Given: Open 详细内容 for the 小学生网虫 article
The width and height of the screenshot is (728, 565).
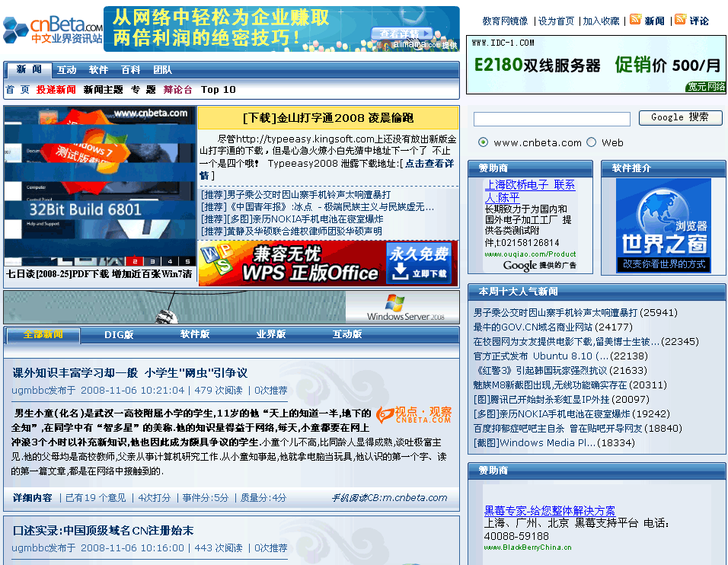Looking at the screenshot, I should (33, 498).
